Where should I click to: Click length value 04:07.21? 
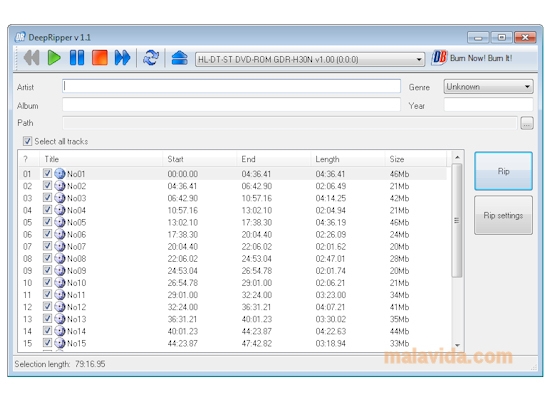330,307
